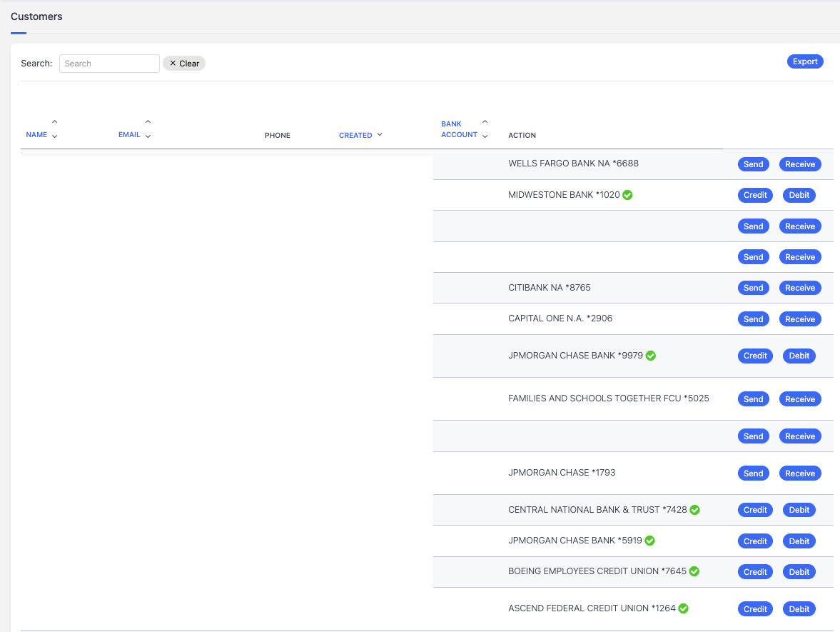Send to FAMILIES AND SCHOOLS TOGETHER FCU *5025

[x=753, y=398]
